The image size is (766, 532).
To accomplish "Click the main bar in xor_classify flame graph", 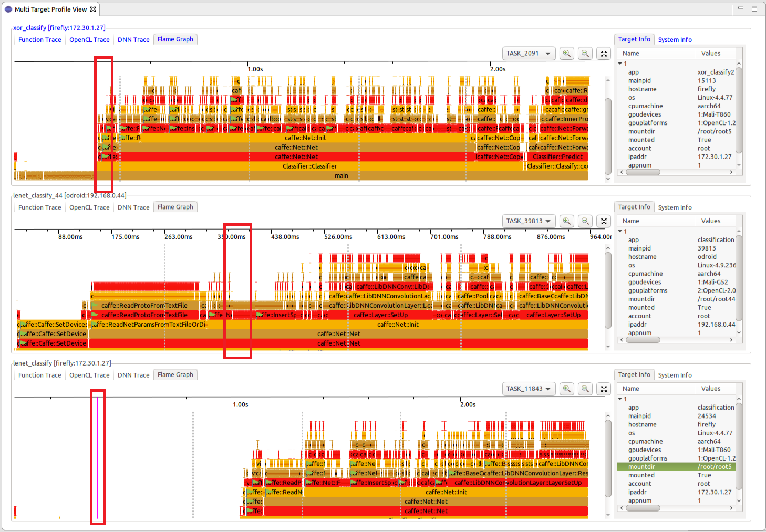I will coord(341,176).
